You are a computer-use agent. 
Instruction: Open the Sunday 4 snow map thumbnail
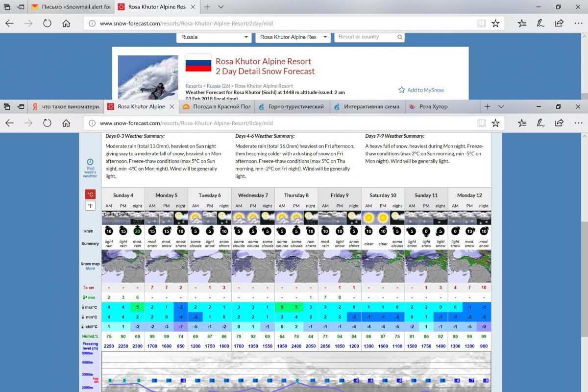123,266
